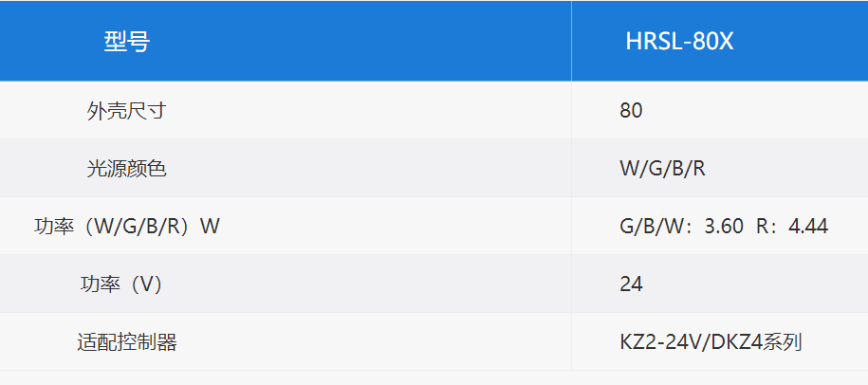Select the KZ2-24V controller text
The width and height of the screenshot is (868, 385).
(658, 342)
